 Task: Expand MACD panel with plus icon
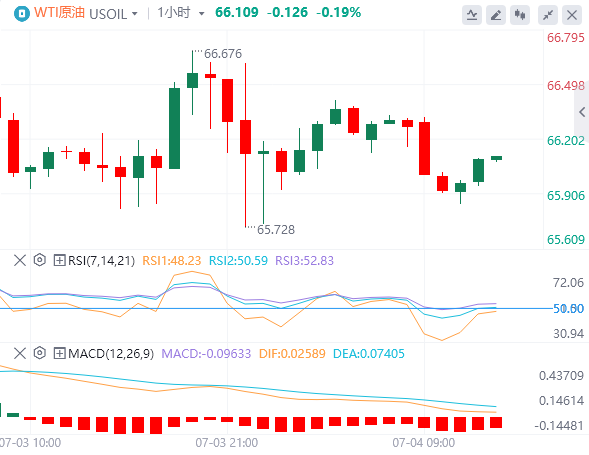59,353
